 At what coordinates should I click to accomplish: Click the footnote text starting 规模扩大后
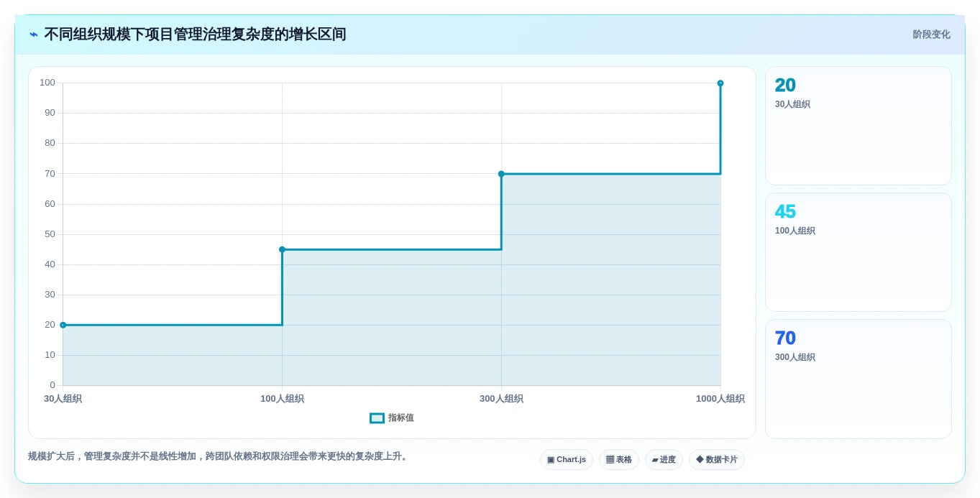pos(219,456)
